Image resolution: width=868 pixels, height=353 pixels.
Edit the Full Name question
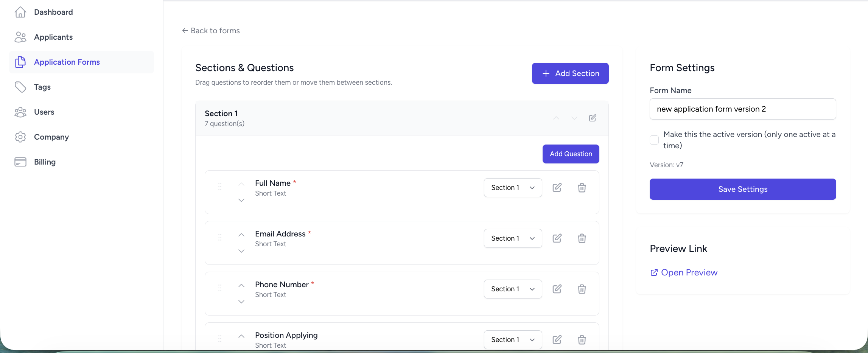(557, 188)
